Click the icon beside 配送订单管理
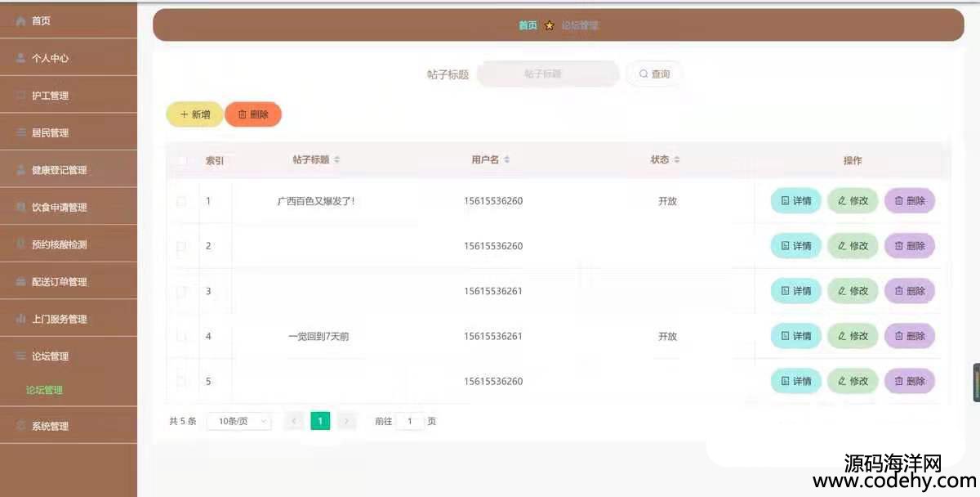Screen dimensions: 980x497 coord(21,282)
